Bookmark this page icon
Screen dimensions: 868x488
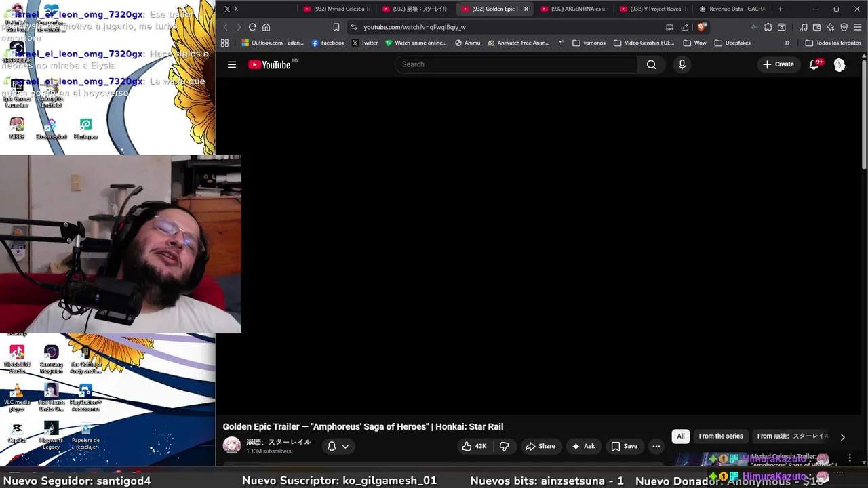click(336, 27)
